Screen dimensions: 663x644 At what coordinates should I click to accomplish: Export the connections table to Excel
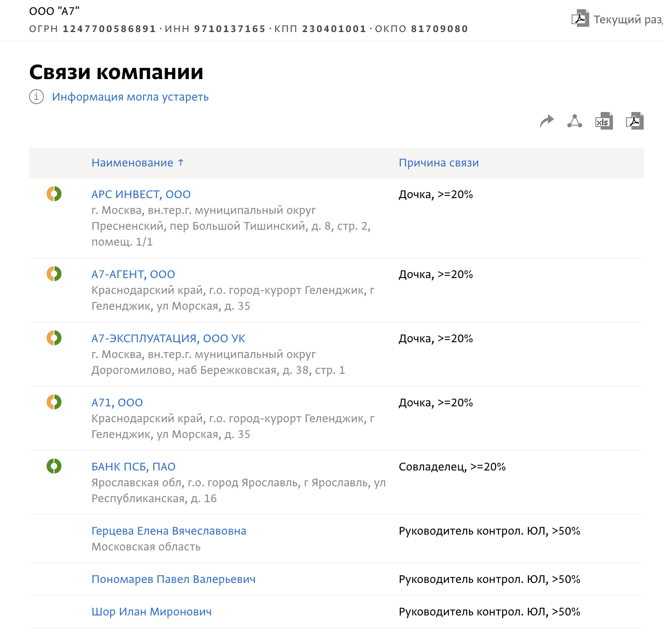(603, 122)
